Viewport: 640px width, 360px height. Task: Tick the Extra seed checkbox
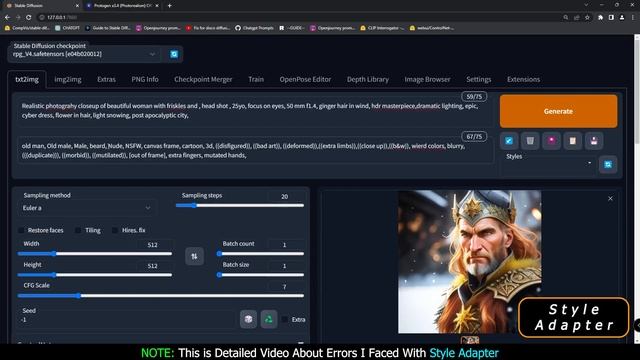click(x=285, y=319)
